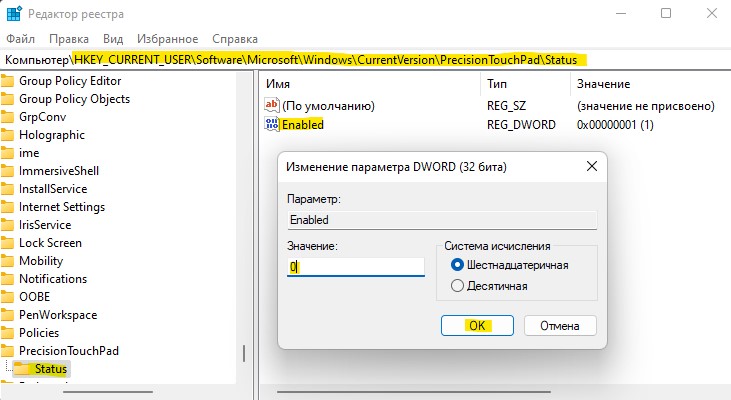
Task: Confirm the DWORD change with OK
Action: point(477,325)
